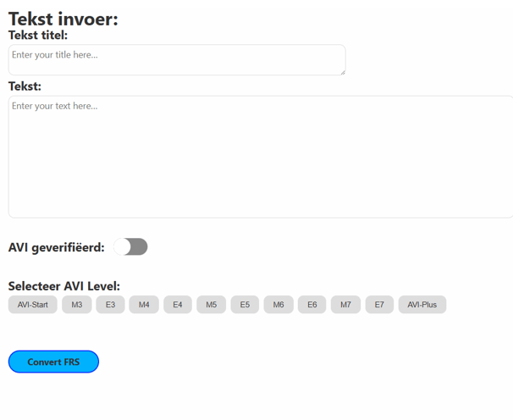Image resolution: width=513 pixels, height=420 pixels.
Task: Click into the large Tekst textarea
Action: click(261, 157)
